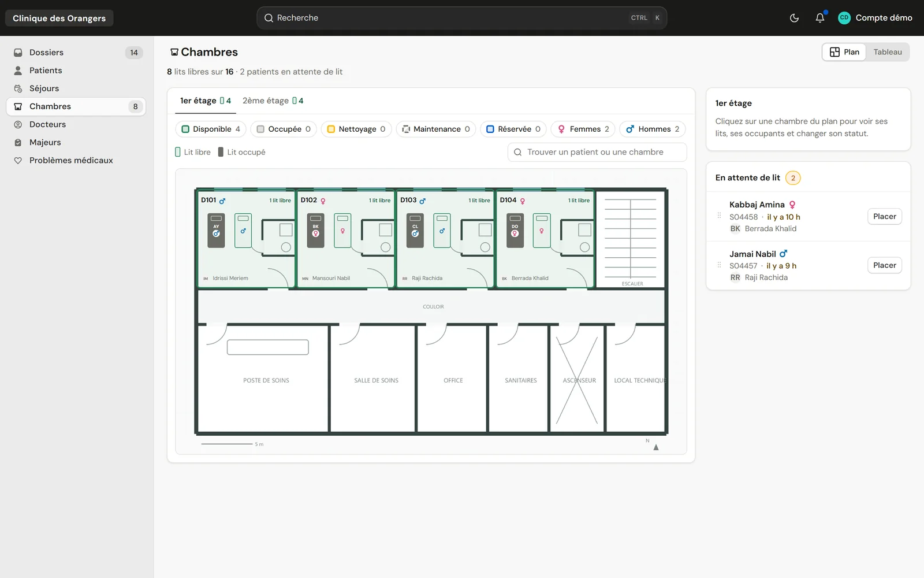The height and width of the screenshot is (578, 924).
Task: Click occupied bed BK in D102
Action: click(x=316, y=230)
